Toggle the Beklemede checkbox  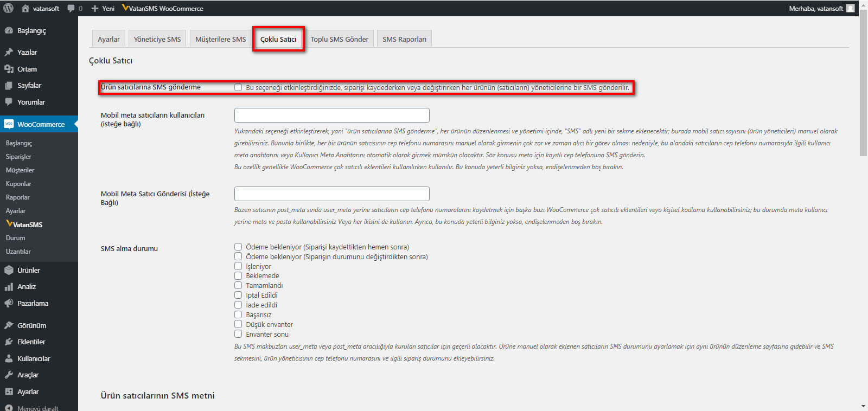pyautogui.click(x=238, y=275)
